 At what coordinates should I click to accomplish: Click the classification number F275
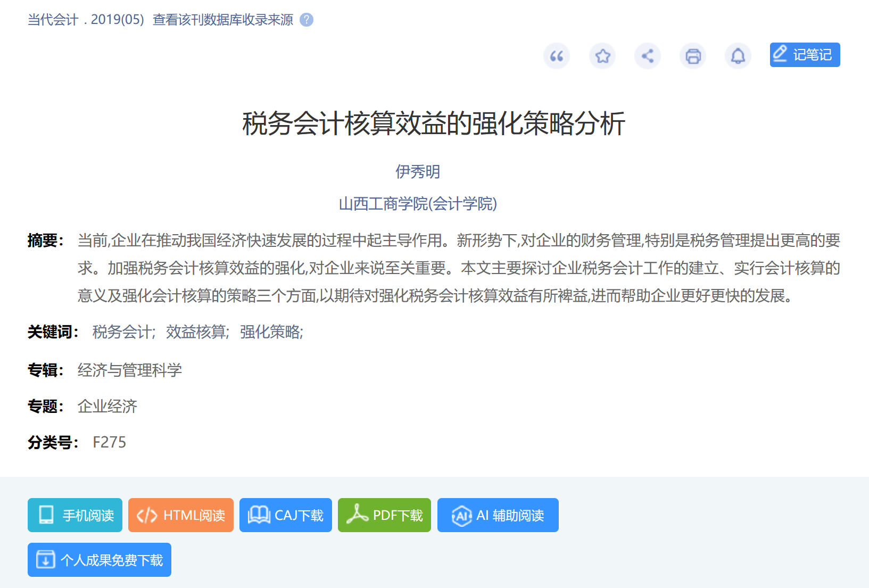point(110,442)
